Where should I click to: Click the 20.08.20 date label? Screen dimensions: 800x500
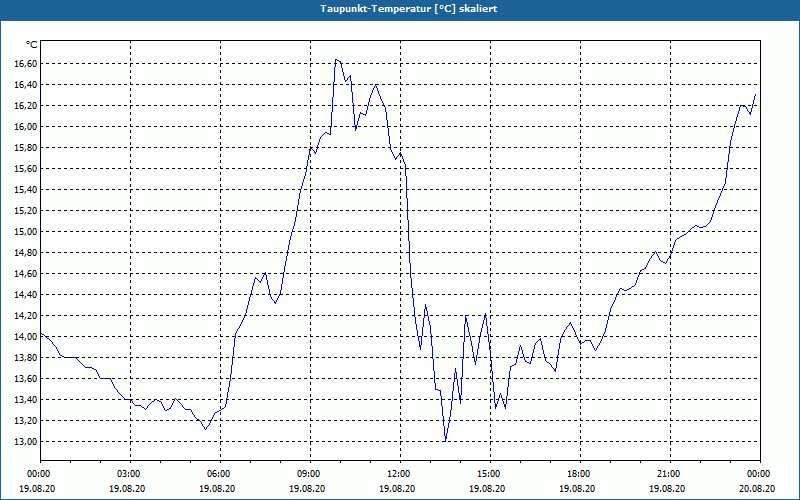tap(757, 488)
